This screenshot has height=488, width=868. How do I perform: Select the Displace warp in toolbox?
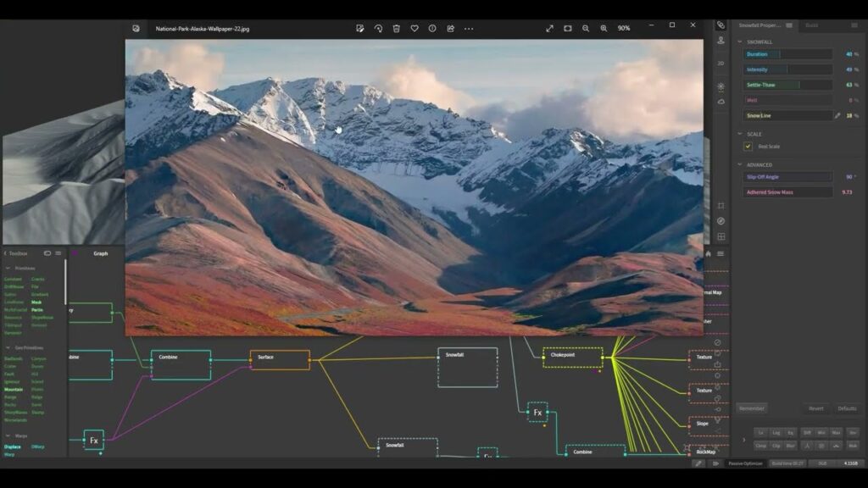coord(12,446)
